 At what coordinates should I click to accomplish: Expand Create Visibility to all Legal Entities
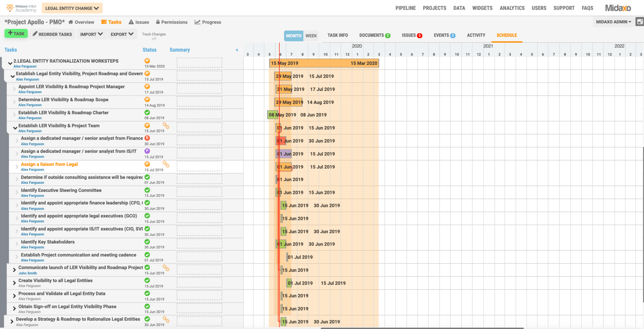[14, 283]
